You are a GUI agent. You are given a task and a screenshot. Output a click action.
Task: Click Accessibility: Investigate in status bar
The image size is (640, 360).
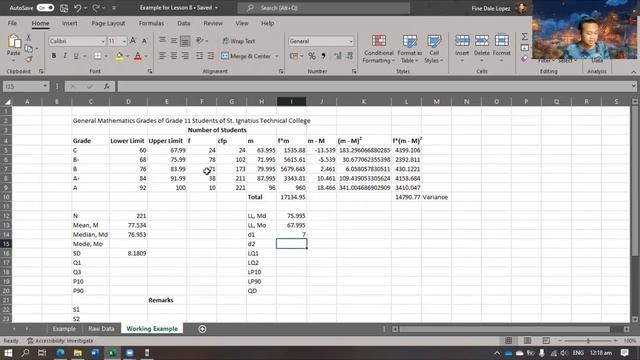pos(60,340)
